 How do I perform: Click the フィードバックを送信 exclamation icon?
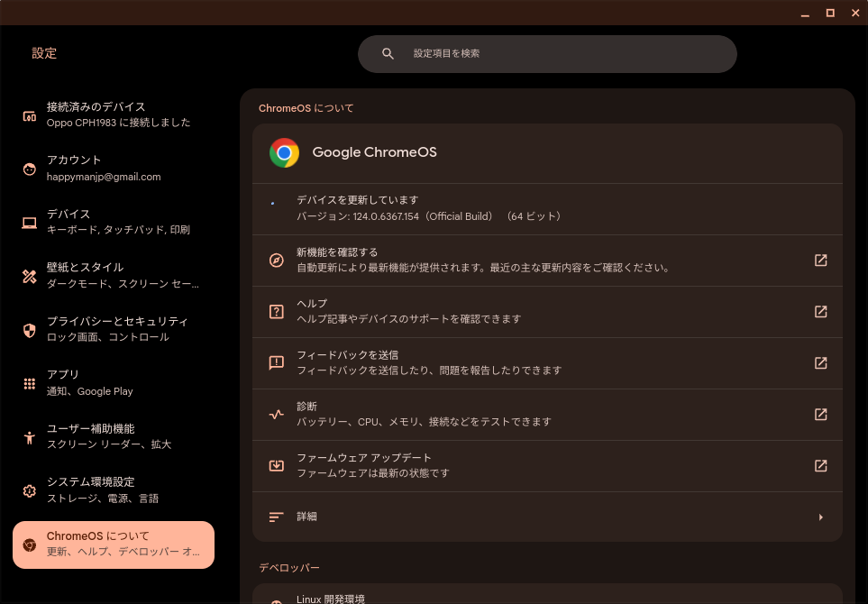coord(276,363)
